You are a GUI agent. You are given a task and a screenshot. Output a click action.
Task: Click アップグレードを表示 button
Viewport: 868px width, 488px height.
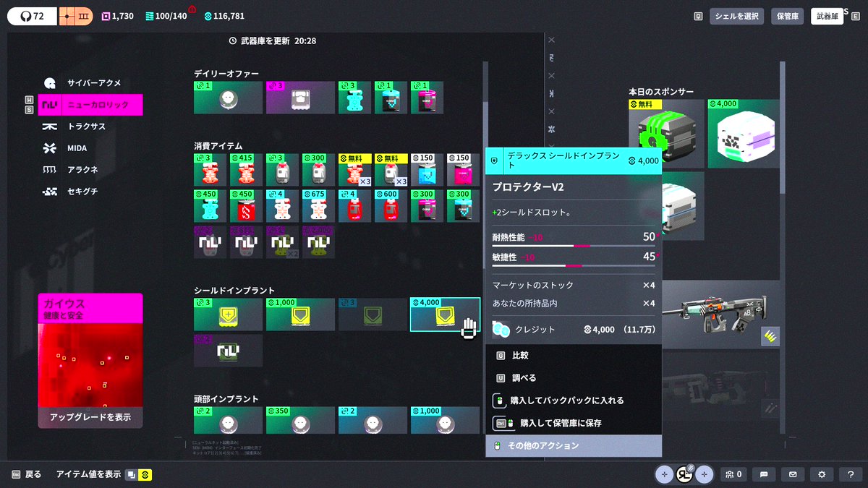click(90, 417)
